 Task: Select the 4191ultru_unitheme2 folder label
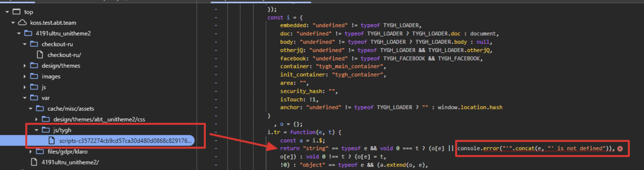click(63, 33)
